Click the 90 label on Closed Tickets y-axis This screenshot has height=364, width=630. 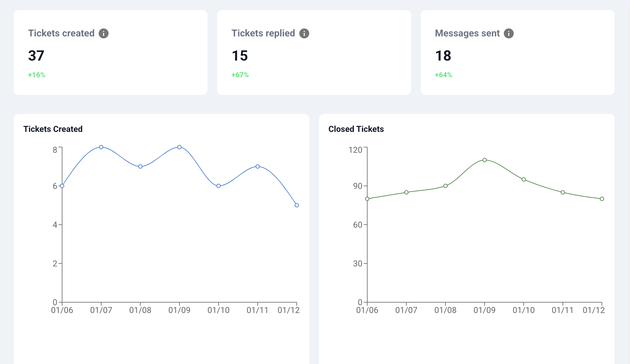358,186
